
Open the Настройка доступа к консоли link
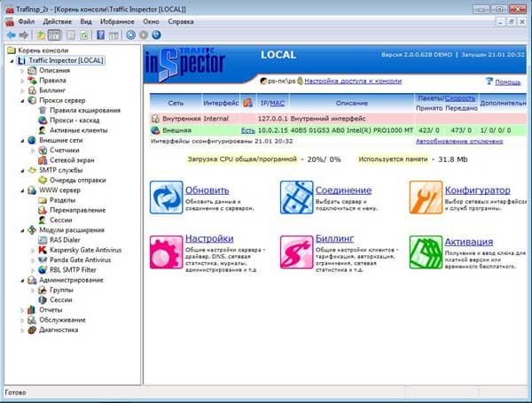pos(353,81)
